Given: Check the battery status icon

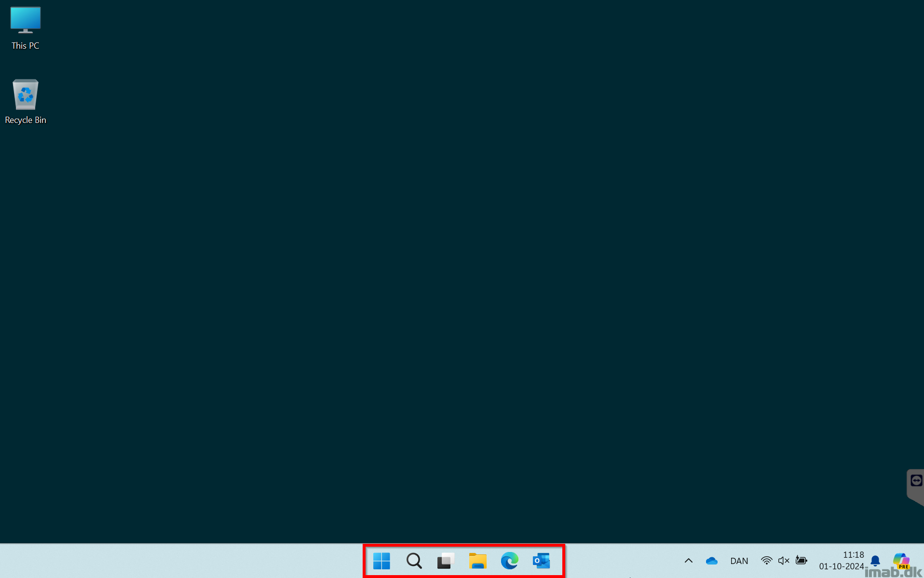Looking at the screenshot, I should point(802,560).
